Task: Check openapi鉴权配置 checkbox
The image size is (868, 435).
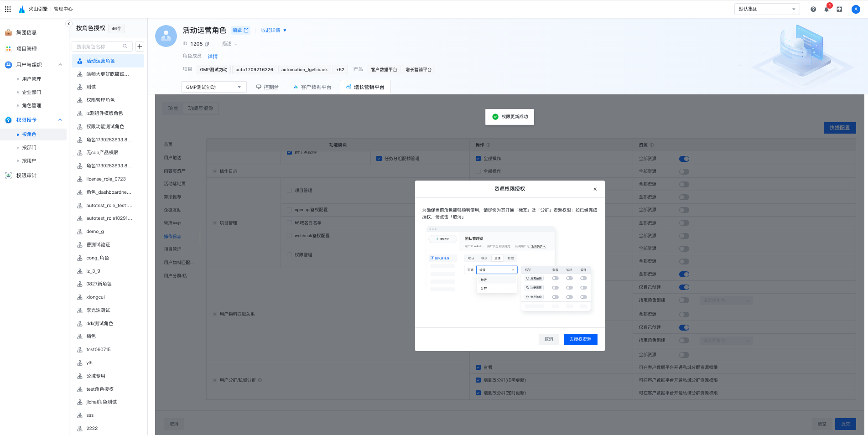Action: click(289, 210)
